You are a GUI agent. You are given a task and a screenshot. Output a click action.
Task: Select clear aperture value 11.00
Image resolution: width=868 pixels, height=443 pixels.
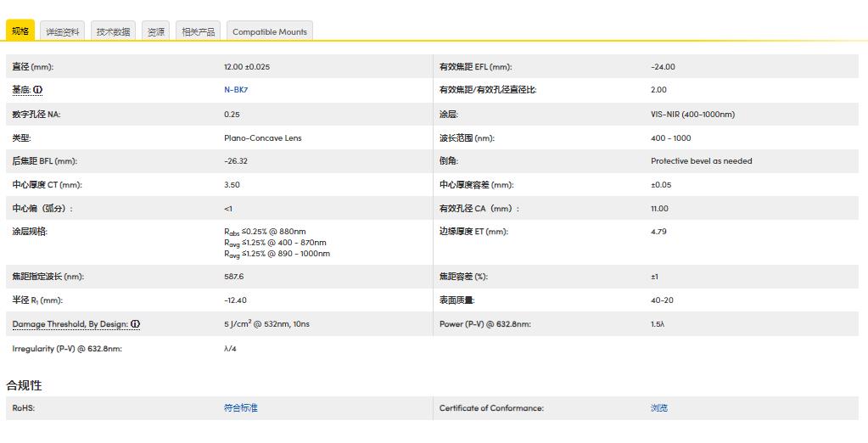click(660, 209)
